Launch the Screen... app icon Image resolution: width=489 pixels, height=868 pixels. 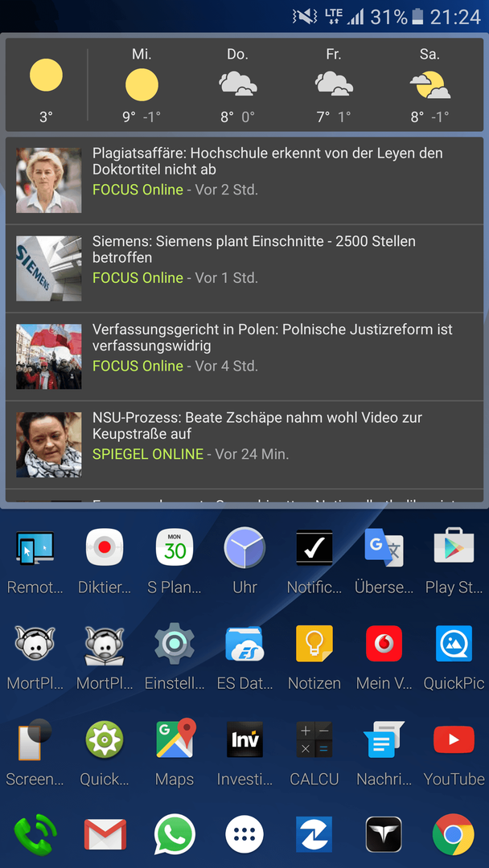[35, 739]
